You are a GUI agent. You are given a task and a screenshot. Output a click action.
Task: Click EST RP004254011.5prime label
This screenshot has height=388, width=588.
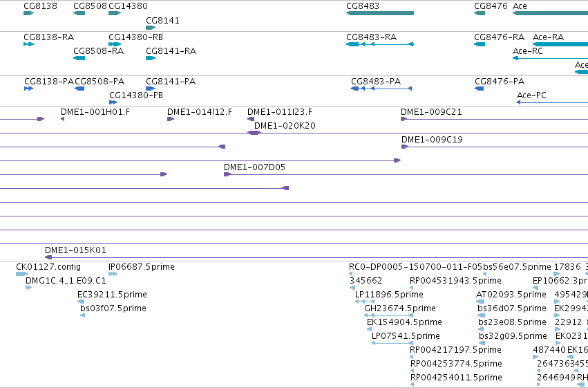pos(457,378)
